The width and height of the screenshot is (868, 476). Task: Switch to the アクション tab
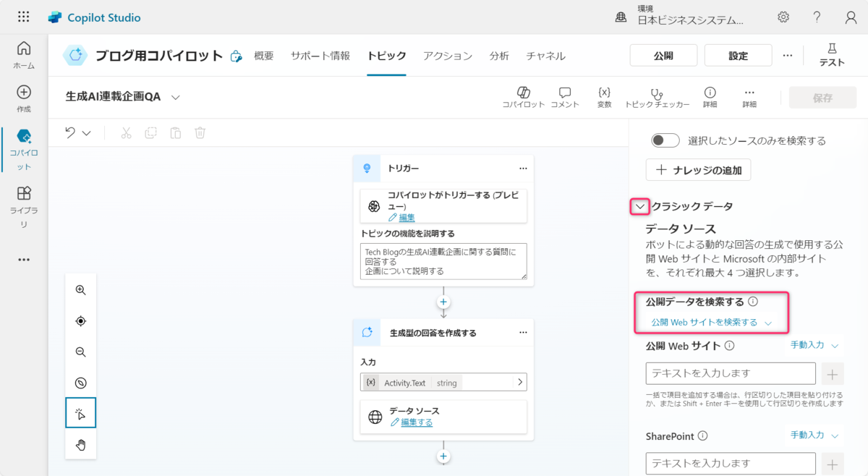tap(448, 56)
